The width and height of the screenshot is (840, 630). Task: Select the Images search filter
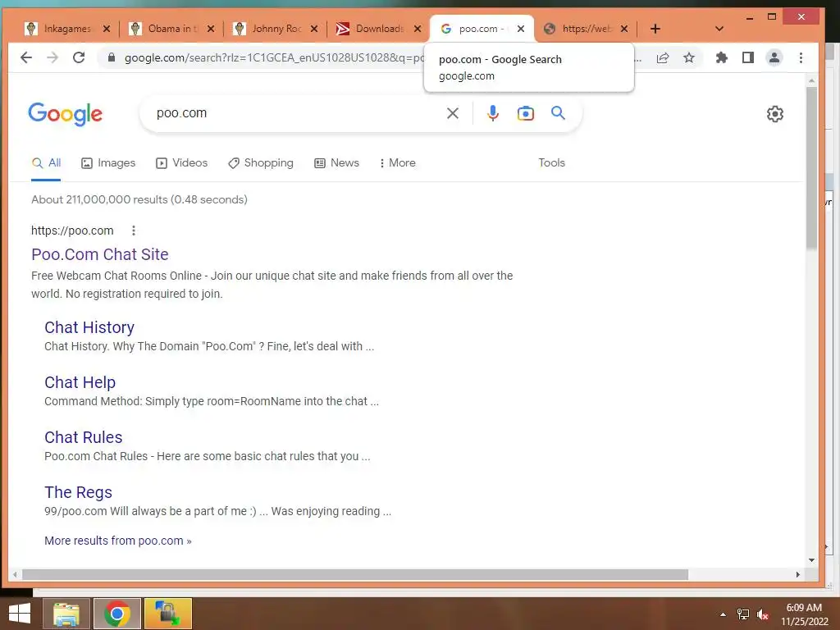click(x=108, y=163)
